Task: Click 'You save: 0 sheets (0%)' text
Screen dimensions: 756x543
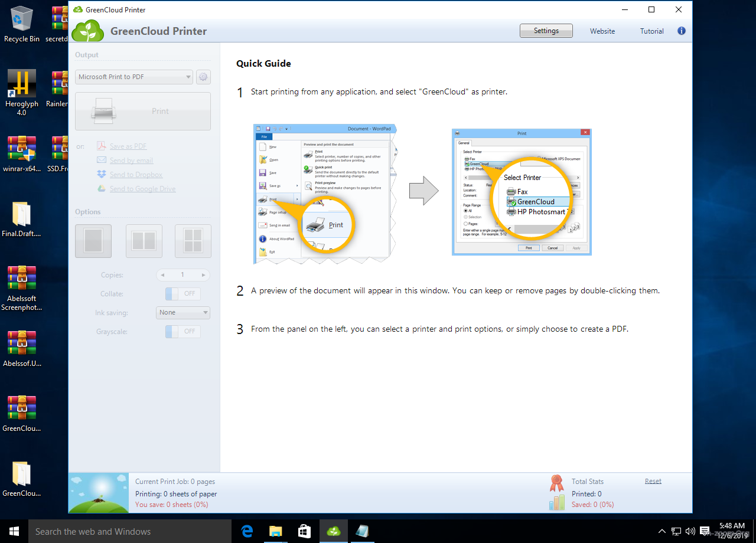Action: coord(172,505)
